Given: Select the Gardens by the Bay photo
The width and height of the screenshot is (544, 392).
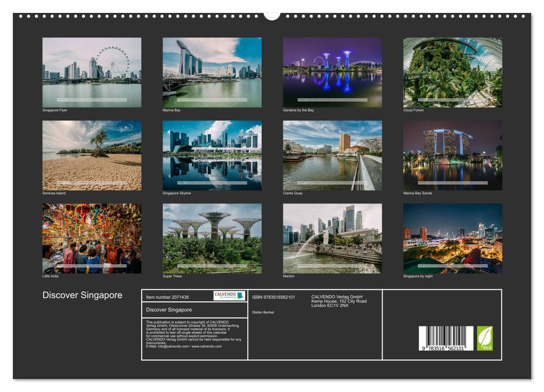Looking at the screenshot, I should tap(332, 71).
